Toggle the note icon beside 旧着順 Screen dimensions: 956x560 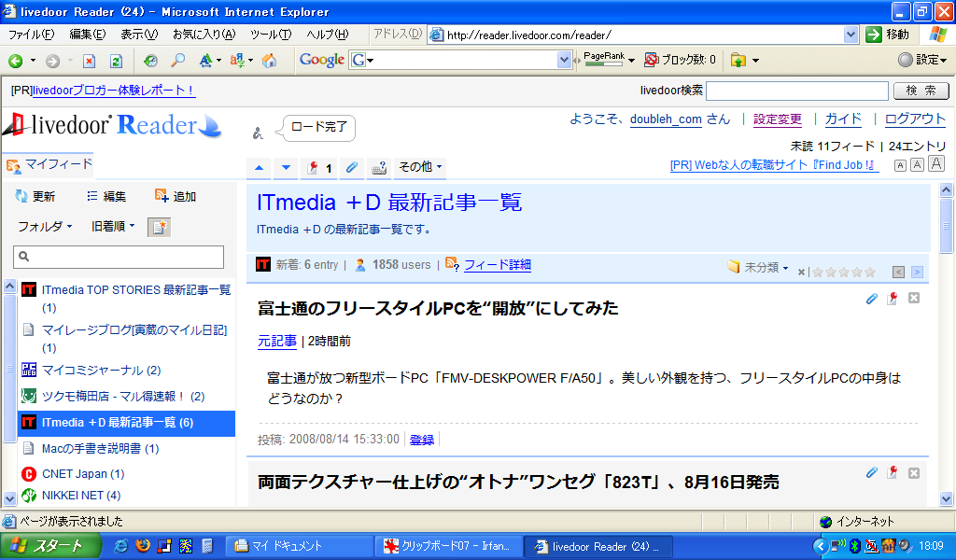(x=159, y=228)
